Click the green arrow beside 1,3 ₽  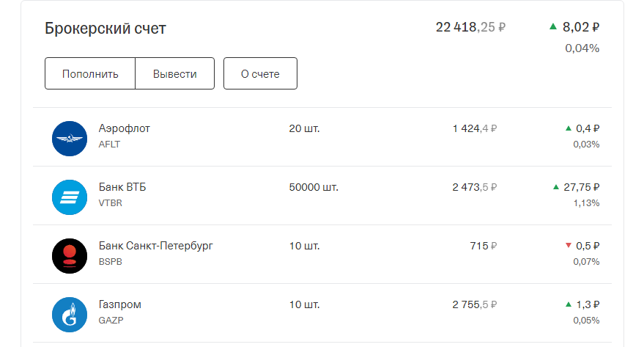569,304
